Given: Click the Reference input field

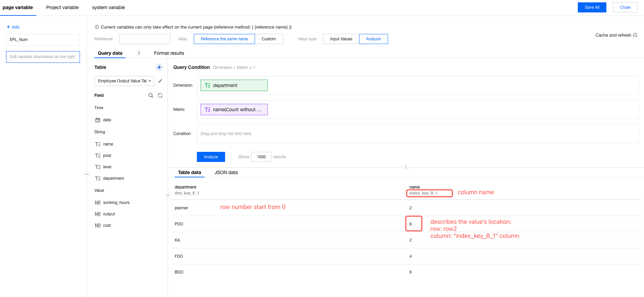Looking at the screenshot, I should [144, 39].
